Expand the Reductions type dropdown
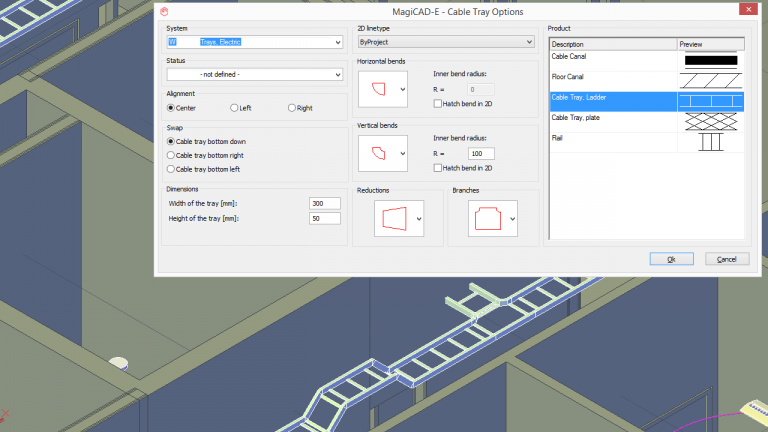 click(x=419, y=218)
